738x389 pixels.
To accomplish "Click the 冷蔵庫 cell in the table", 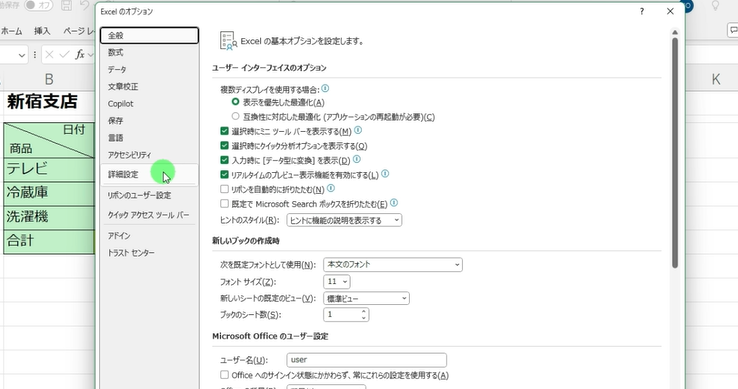I will click(49, 193).
